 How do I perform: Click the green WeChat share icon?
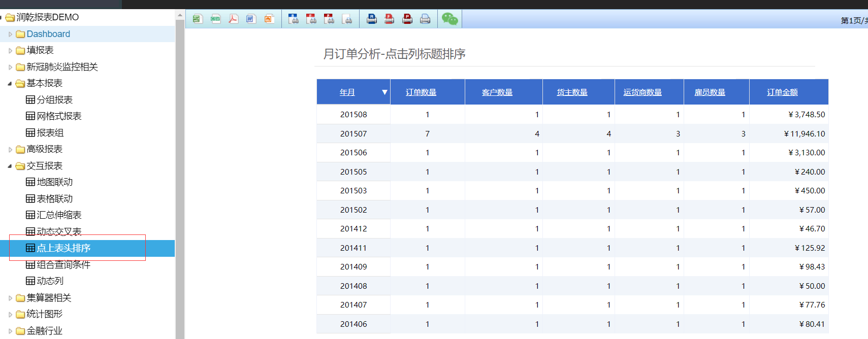click(449, 19)
